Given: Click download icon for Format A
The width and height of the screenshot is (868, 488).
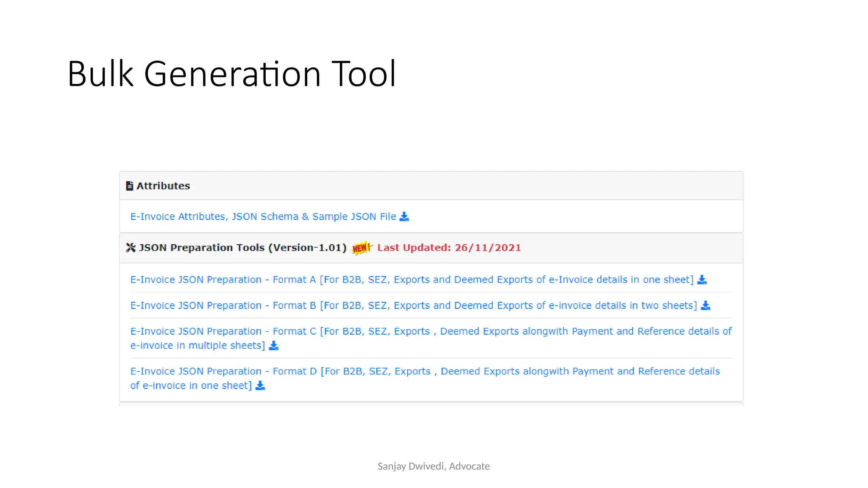Looking at the screenshot, I should (702, 280).
